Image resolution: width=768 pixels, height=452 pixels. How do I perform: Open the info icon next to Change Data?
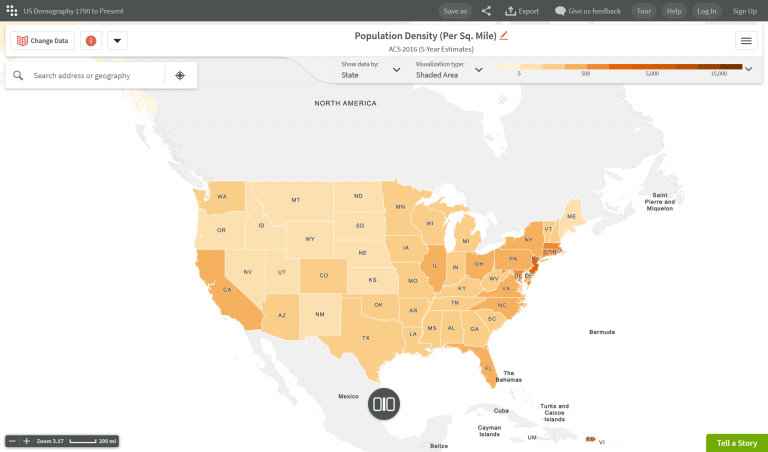click(91, 41)
